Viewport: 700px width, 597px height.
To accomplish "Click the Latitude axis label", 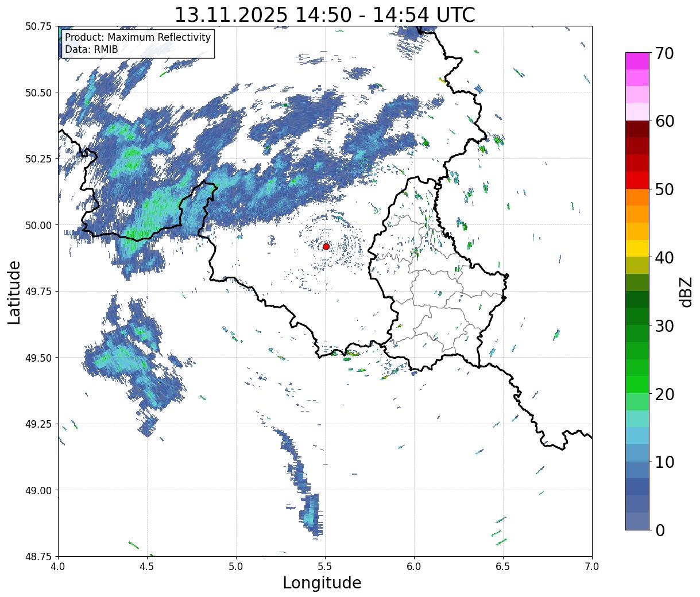I will pyautogui.click(x=14, y=292).
